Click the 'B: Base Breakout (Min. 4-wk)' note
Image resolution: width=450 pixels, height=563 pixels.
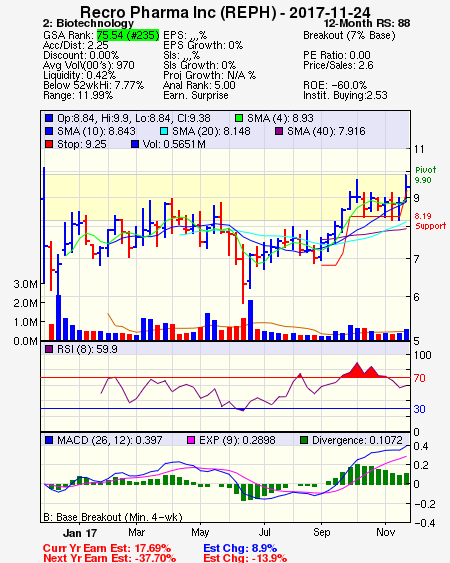[113, 517]
